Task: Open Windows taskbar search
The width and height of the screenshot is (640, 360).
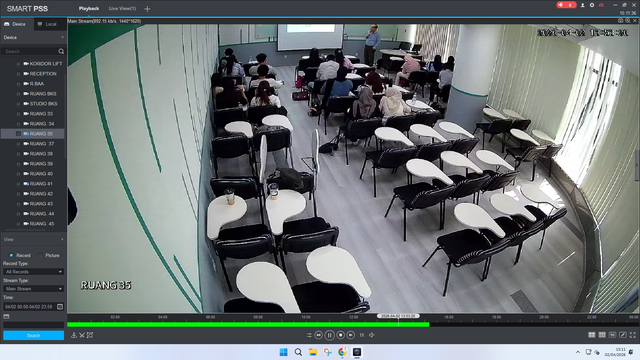Action: tap(298, 352)
